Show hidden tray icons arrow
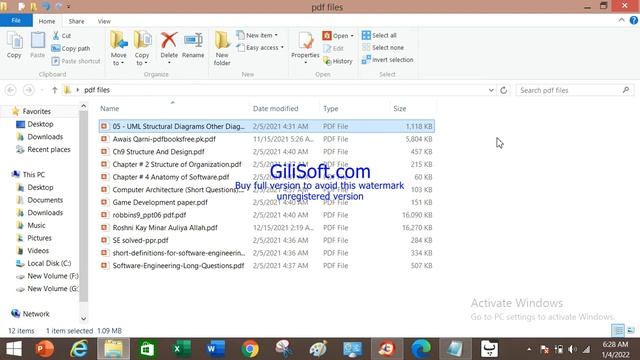Image resolution: width=640 pixels, height=360 pixels. [x=529, y=349]
